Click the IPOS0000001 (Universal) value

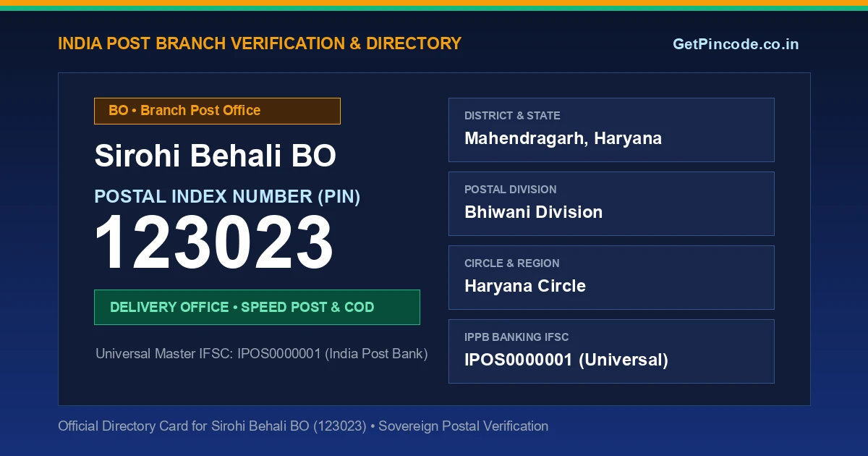[566, 360]
